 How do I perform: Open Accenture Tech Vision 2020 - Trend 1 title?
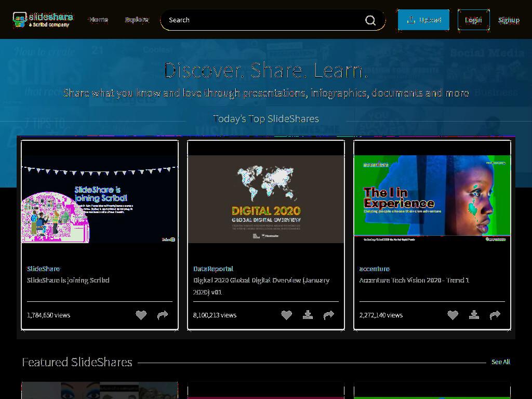414,280
